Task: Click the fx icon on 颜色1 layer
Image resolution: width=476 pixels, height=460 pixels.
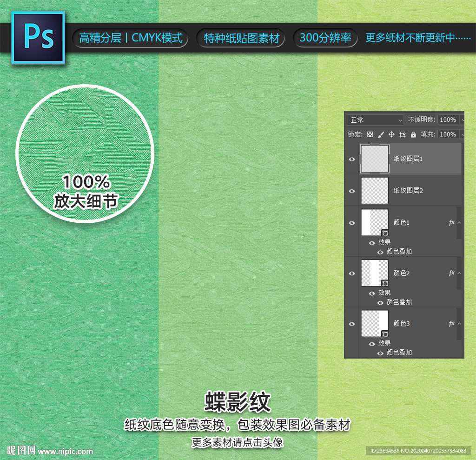Action: 452,222
